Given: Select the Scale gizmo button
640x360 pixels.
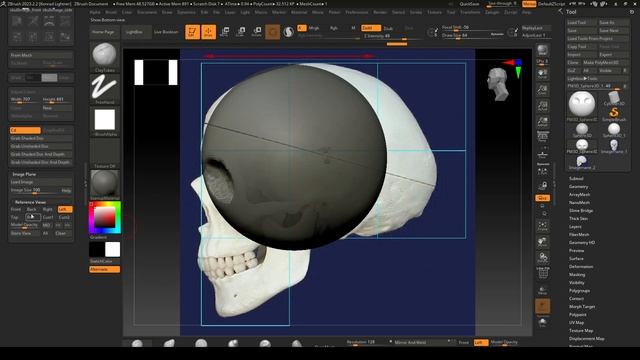Looking at the screenshot, I should pyautogui.click(x=241, y=32).
